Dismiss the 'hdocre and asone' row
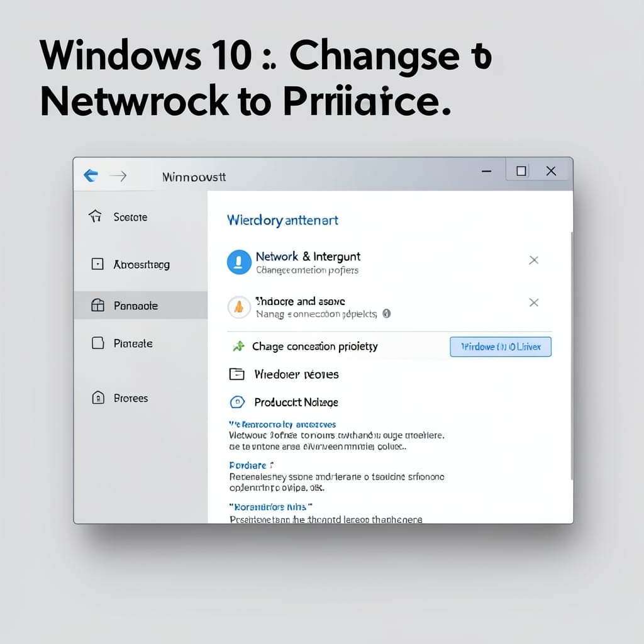Image resolution: width=644 pixels, height=644 pixels. click(533, 303)
